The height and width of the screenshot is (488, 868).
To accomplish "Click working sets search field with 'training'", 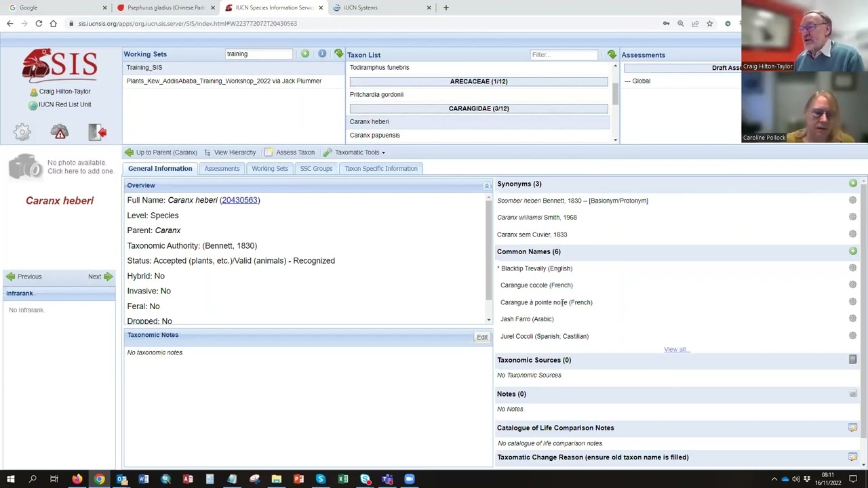I will pyautogui.click(x=258, y=54).
